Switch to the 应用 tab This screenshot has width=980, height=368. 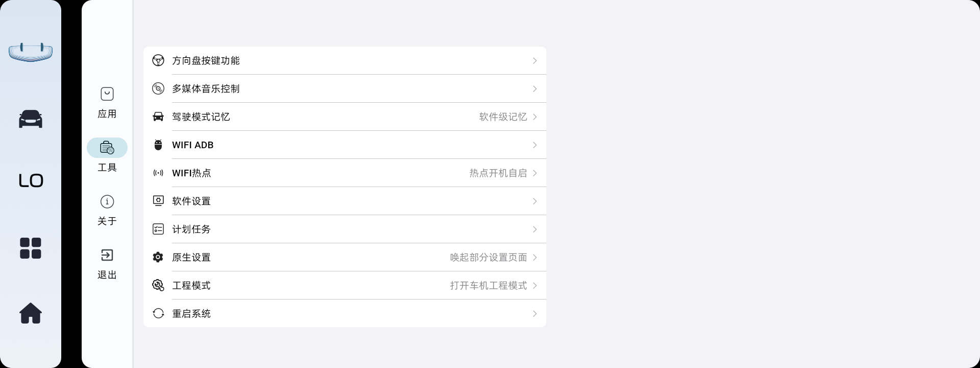pos(107,102)
